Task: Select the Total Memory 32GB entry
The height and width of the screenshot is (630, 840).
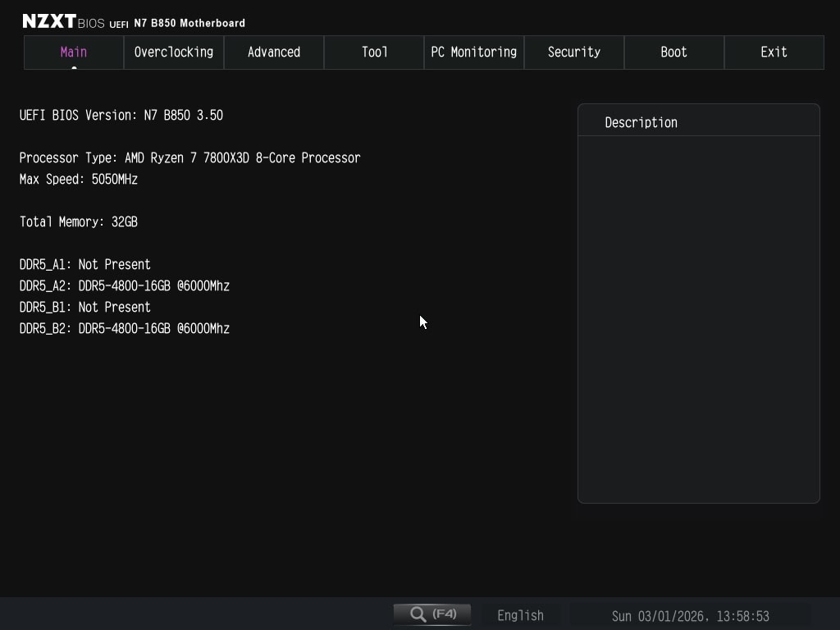Action: (79, 221)
